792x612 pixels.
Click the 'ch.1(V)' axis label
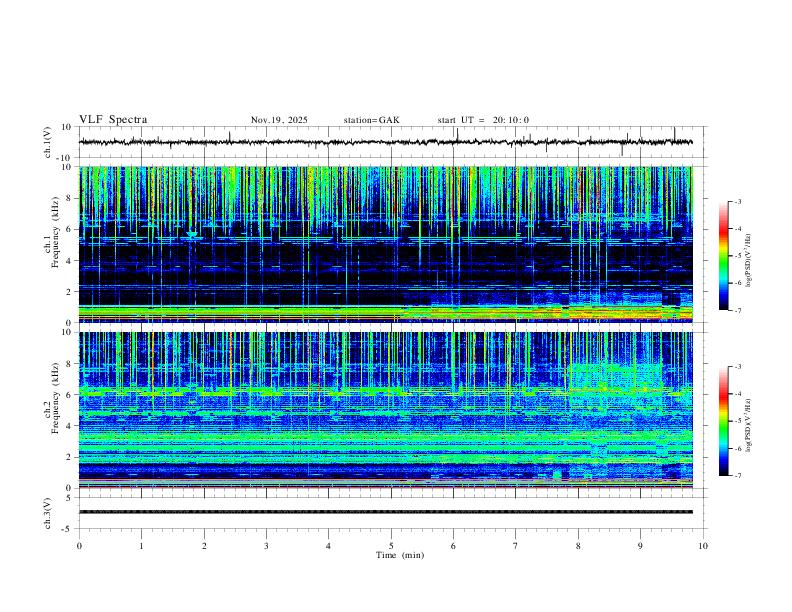click(48, 142)
